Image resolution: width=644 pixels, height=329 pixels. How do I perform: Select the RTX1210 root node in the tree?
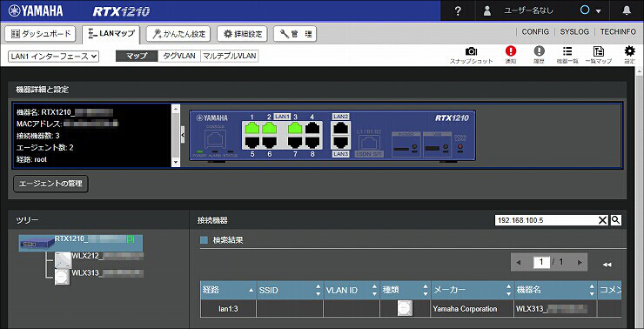(x=81, y=243)
